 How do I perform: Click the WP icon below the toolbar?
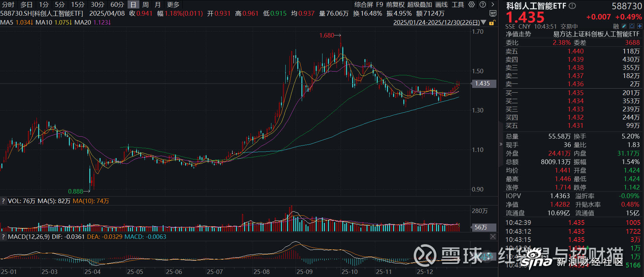(493, 13)
